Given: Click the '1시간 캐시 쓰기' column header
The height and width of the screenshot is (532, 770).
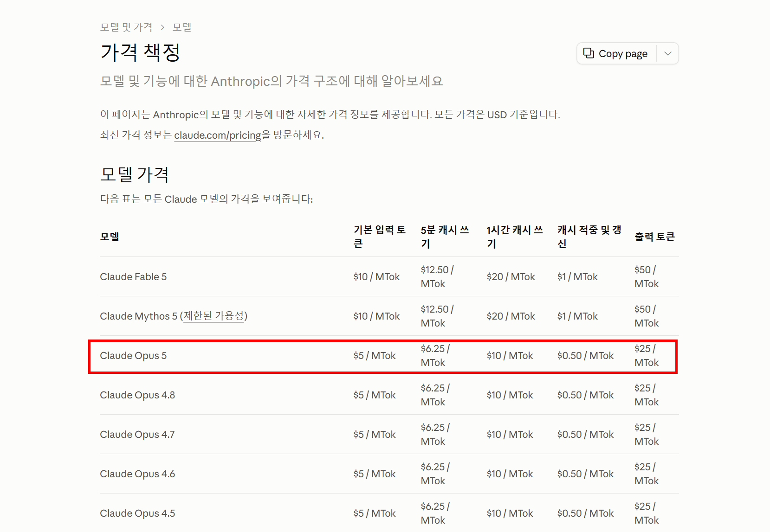Looking at the screenshot, I should (x=515, y=237).
